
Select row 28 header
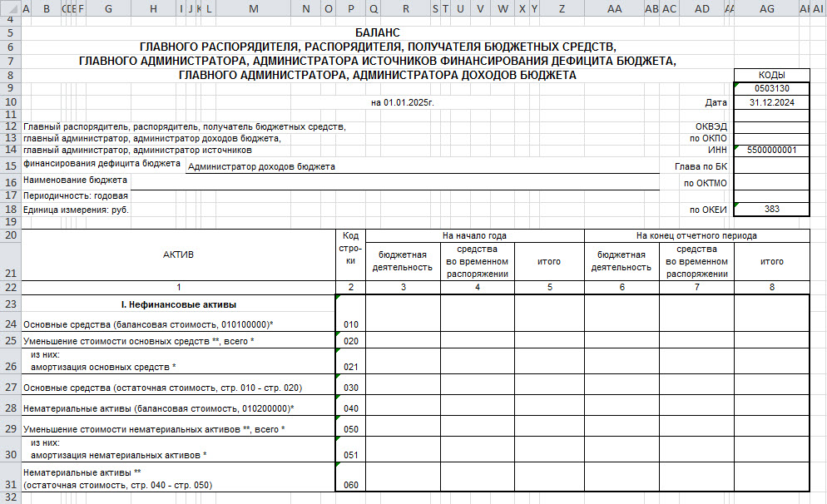tap(11, 407)
